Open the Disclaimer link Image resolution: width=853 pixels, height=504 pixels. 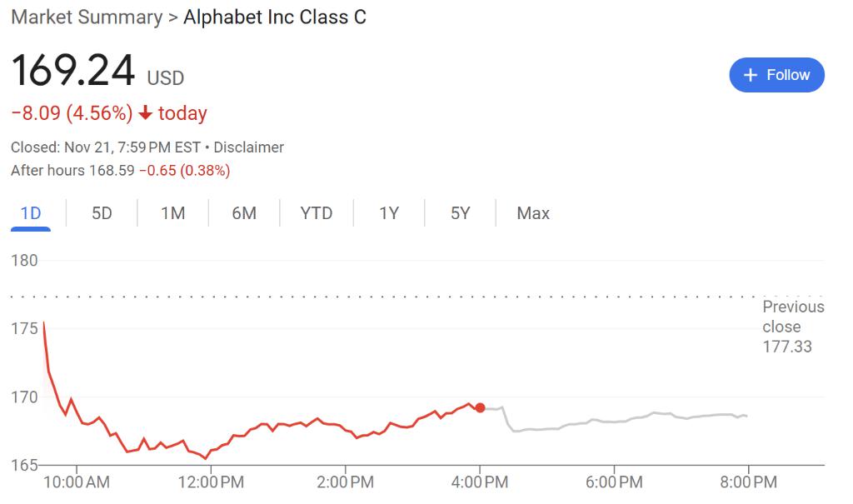pyautogui.click(x=248, y=147)
